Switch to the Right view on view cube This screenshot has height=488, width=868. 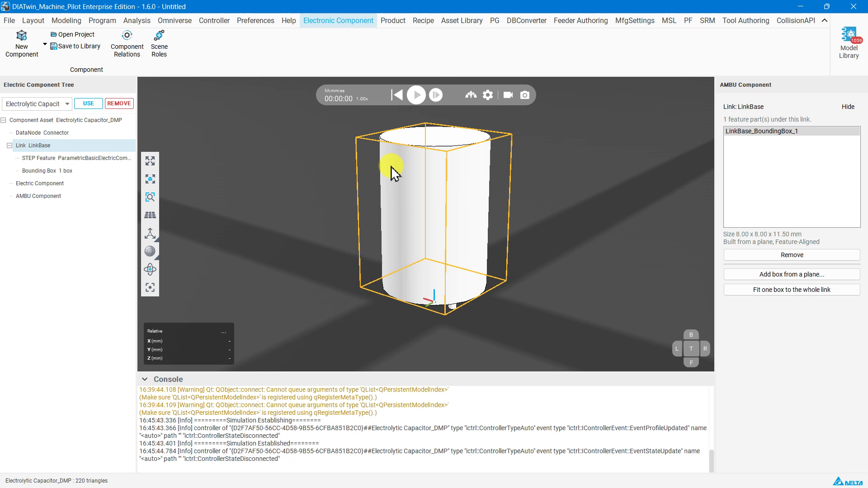[705, 348]
